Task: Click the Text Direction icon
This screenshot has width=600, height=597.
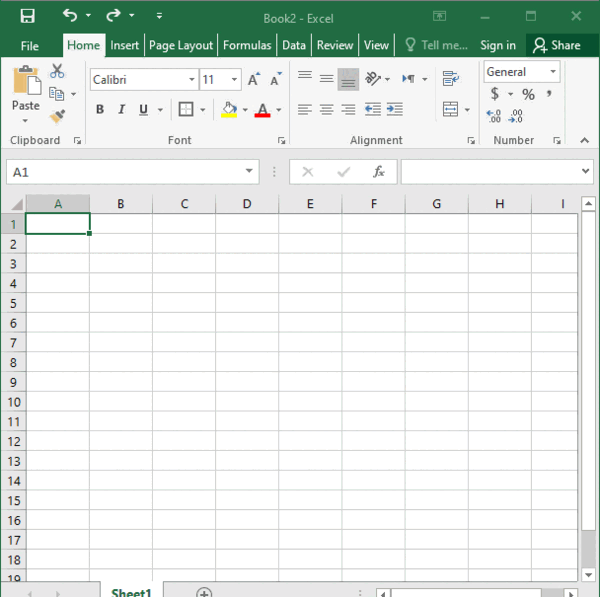Action: (x=409, y=79)
